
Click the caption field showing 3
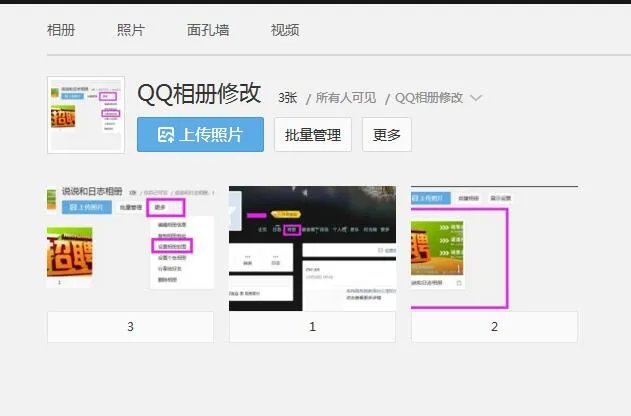(130, 327)
